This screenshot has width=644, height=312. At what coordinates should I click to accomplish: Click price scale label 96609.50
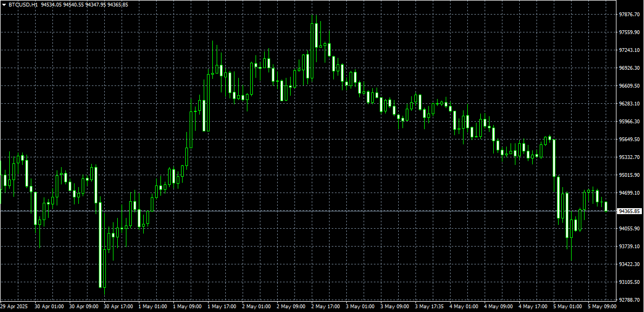tap(629, 86)
